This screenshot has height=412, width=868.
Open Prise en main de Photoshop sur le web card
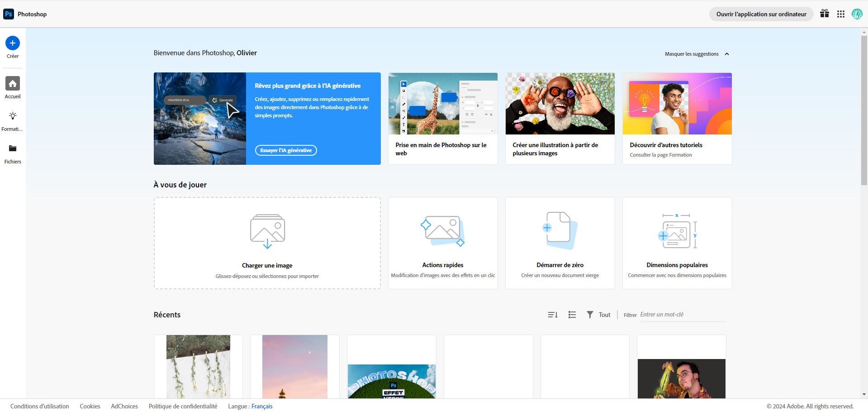pyautogui.click(x=443, y=119)
